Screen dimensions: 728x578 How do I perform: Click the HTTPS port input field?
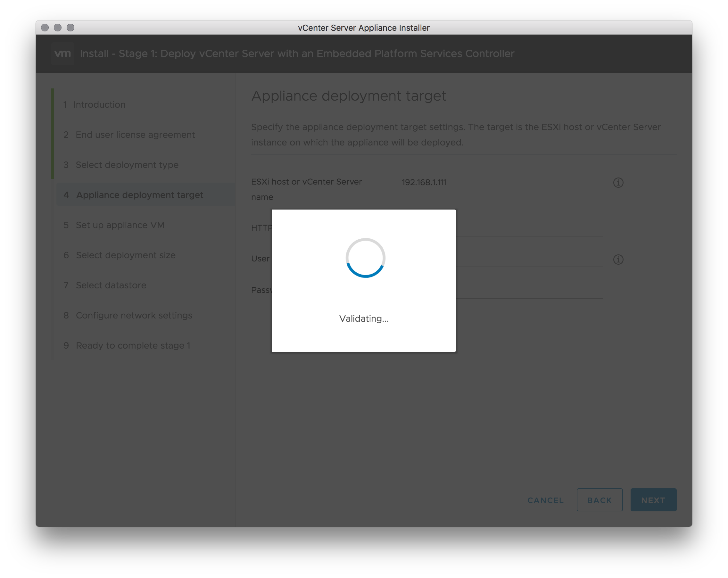pyautogui.click(x=529, y=228)
